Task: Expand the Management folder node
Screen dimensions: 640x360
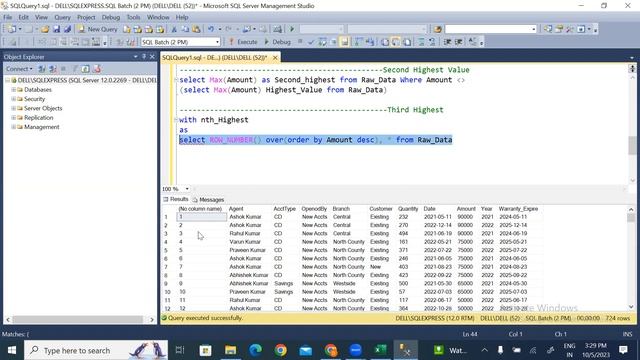Action: point(13,127)
